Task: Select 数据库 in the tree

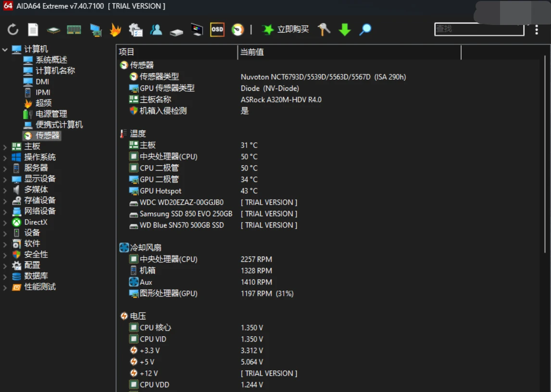Action: coord(36,276)
